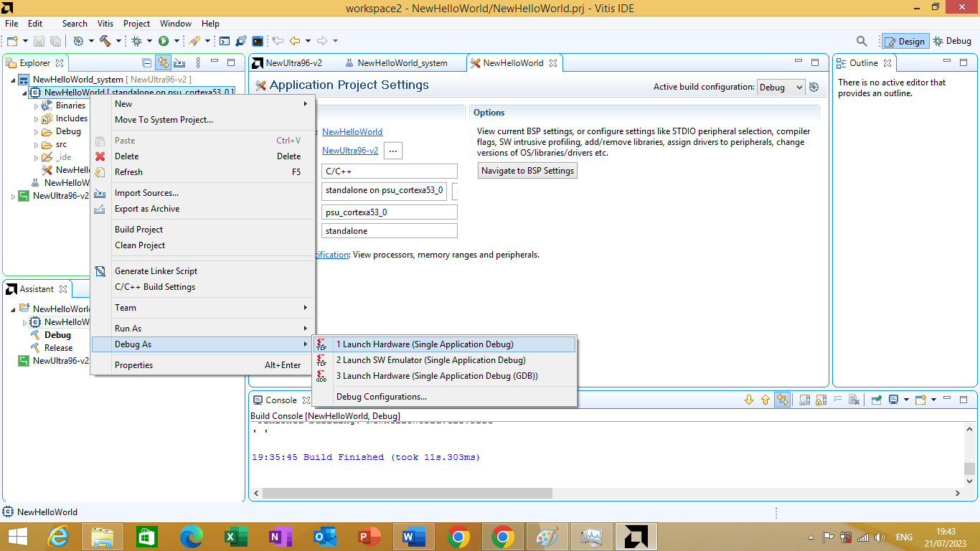Screen dimensions: 980x551
Task: Click the yellow Back navigation arrow
Action: (x=295, y=41)
